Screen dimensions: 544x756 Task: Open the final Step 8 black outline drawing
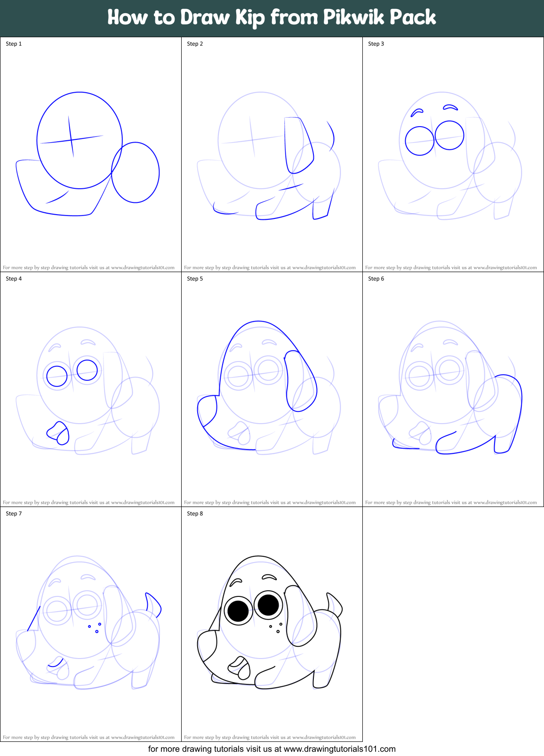pos(270,622)
